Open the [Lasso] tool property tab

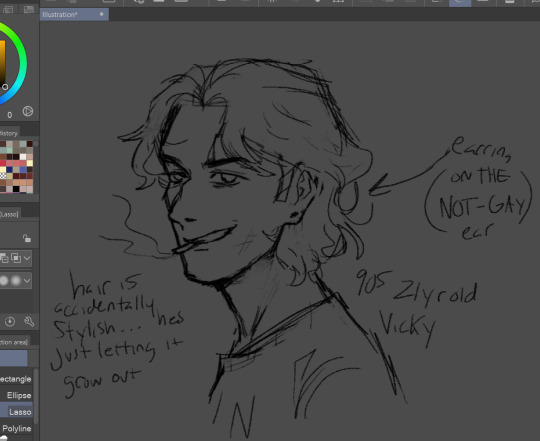coord(9,214)
